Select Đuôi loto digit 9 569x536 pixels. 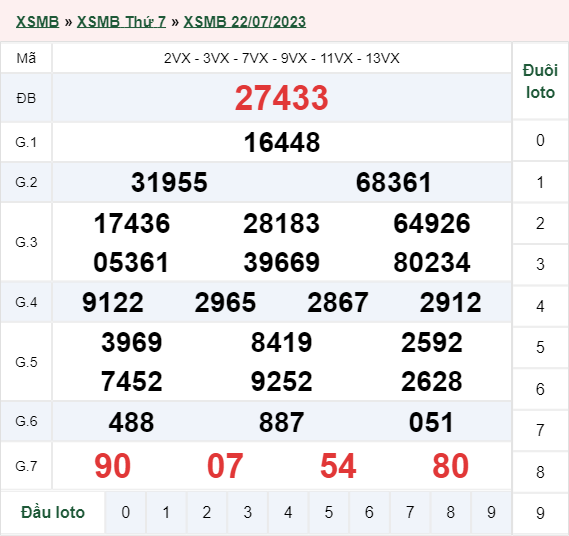click(x=540, y=513)
